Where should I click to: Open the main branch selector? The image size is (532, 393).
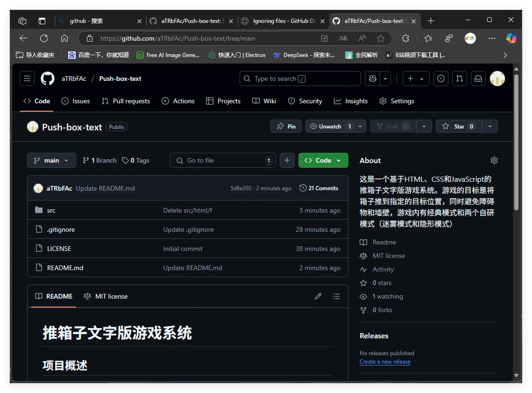[x=51, y=160]
